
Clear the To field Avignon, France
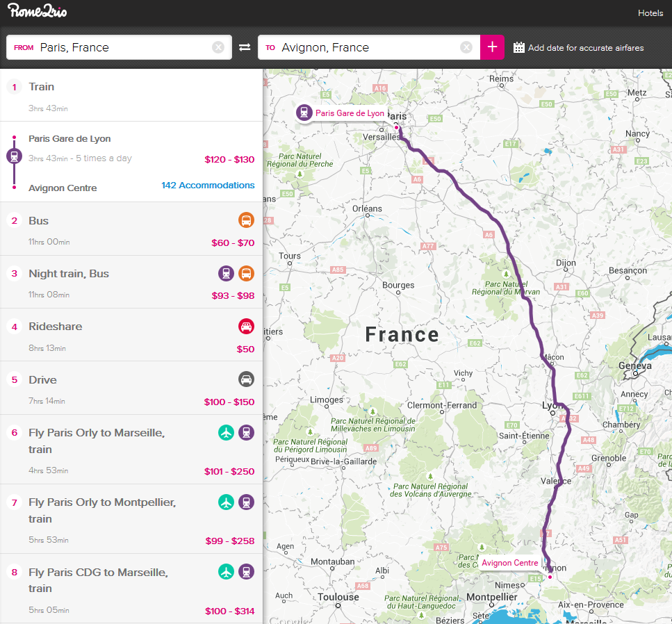[x=466, y=47]
